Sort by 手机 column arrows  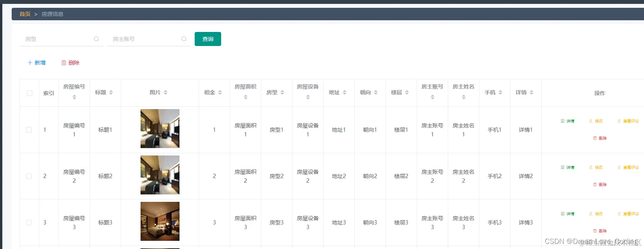pos(500,92)
